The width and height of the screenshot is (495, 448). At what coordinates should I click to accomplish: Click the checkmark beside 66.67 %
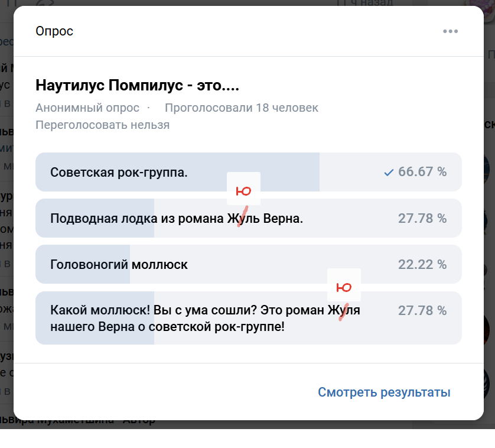click(x=388, y=172)
